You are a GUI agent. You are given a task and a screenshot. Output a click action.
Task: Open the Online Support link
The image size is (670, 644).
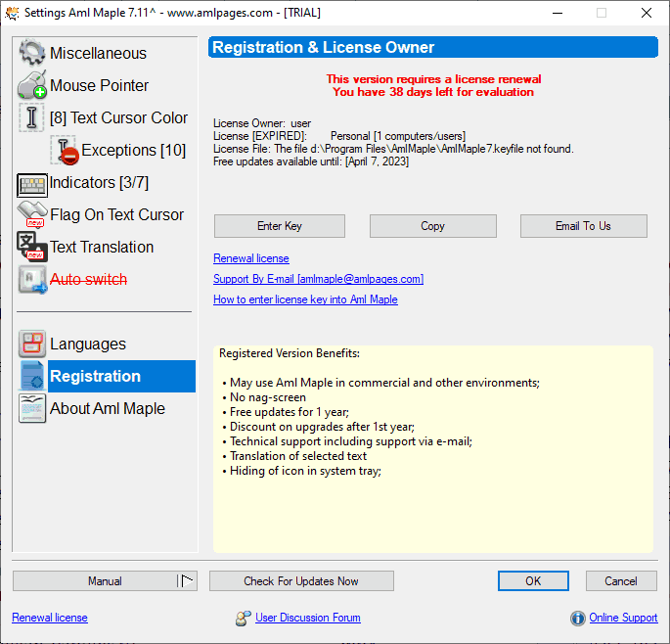623,618
